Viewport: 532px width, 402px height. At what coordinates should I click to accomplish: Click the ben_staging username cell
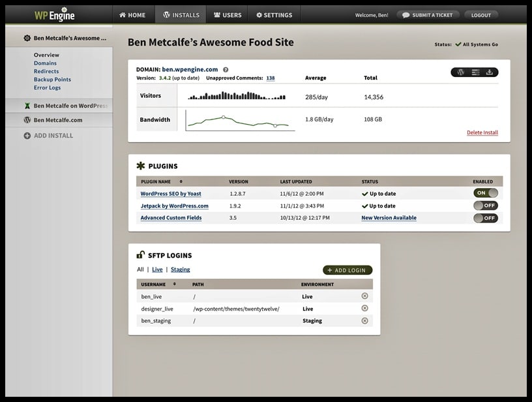156,321
